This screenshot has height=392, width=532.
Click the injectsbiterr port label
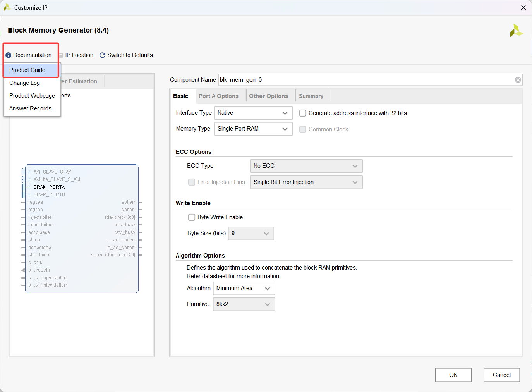click(x=41, y=217)
